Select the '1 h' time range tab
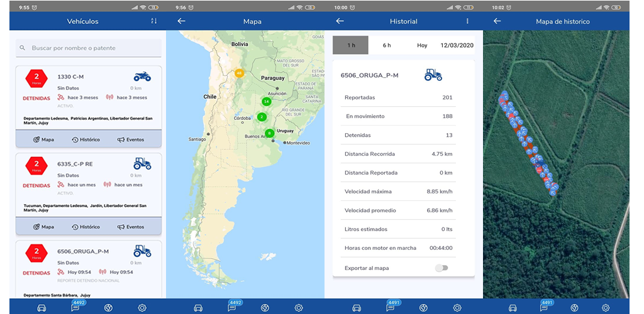Image resolution: width=644 pixels, height=314 pixels. click(x=351, y=45)
